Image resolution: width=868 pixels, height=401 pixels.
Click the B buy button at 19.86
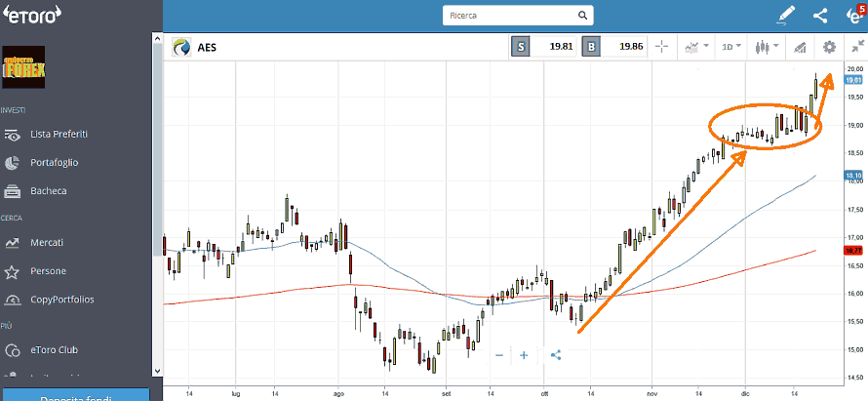591,47
